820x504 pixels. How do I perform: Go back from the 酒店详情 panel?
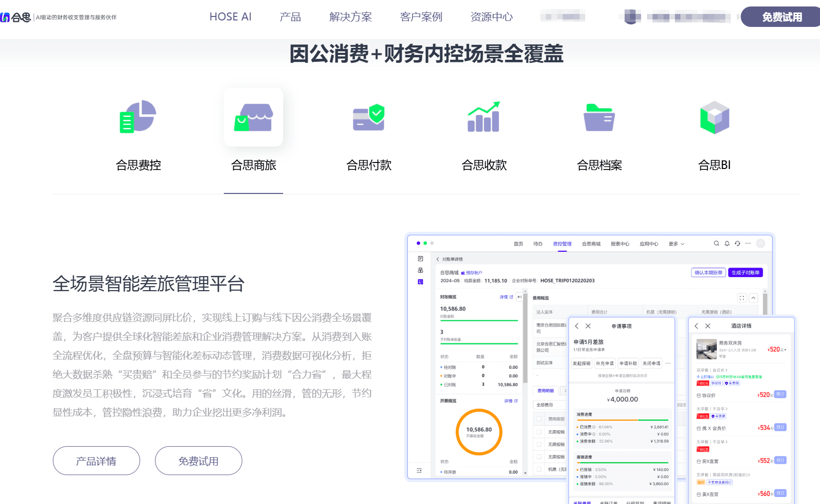(x=696, y=326)
